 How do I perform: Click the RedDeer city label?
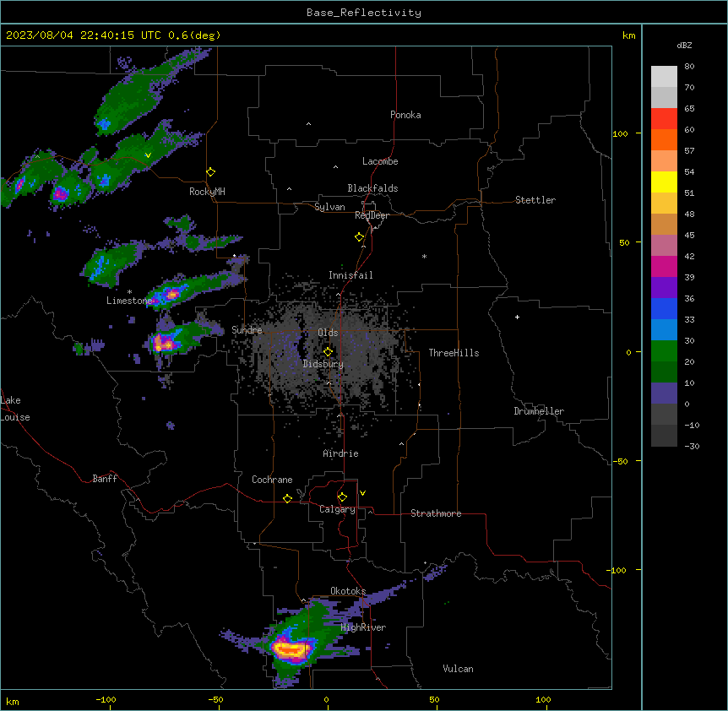click(372, 215)
